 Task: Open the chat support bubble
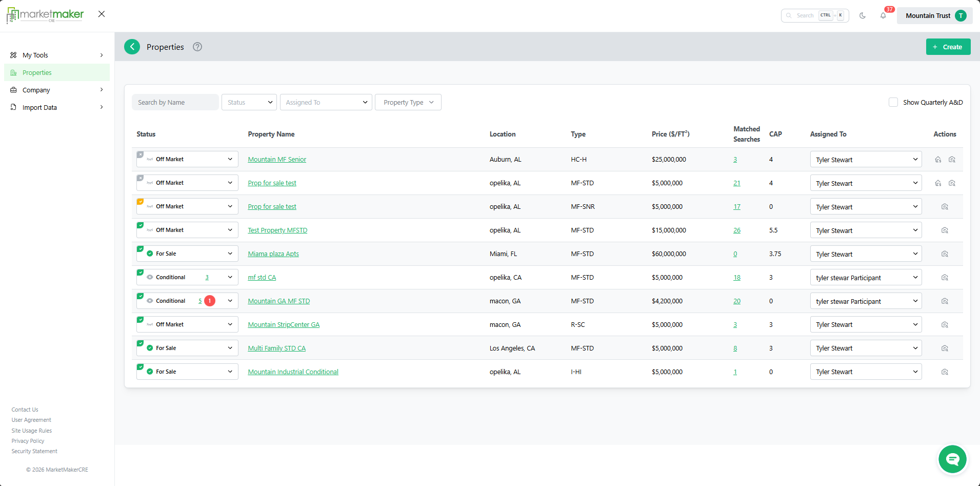pyautogui.click(x=952, y=459)
